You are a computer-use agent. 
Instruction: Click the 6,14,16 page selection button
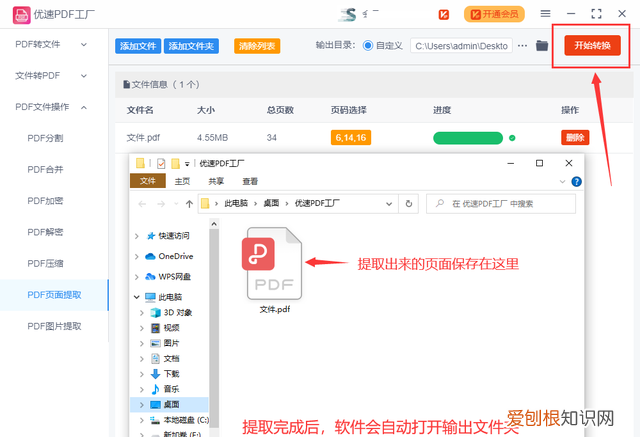(x=351, y=138)
